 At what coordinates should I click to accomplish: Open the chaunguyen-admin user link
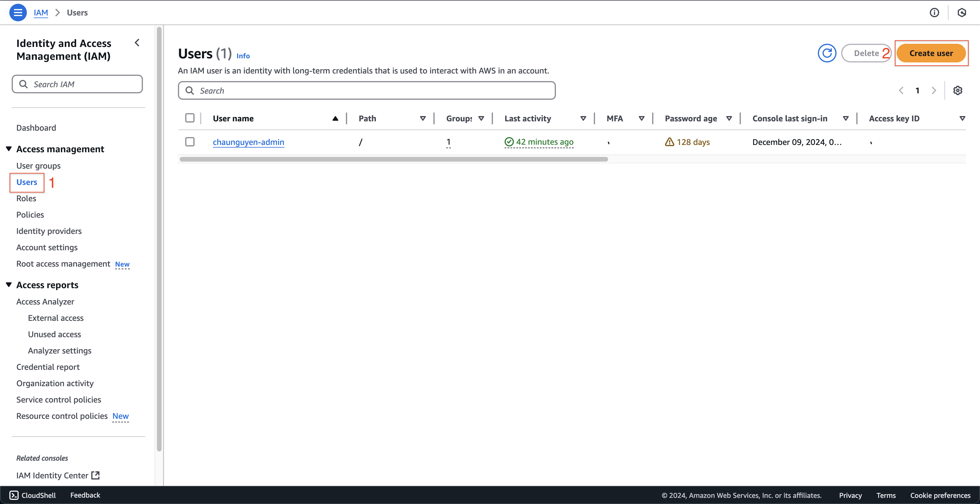tap(249, 142)
